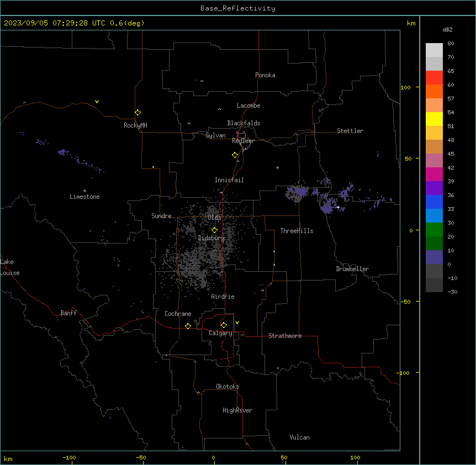
Task: Click the Strathmore label
Action: pos(285,336)
